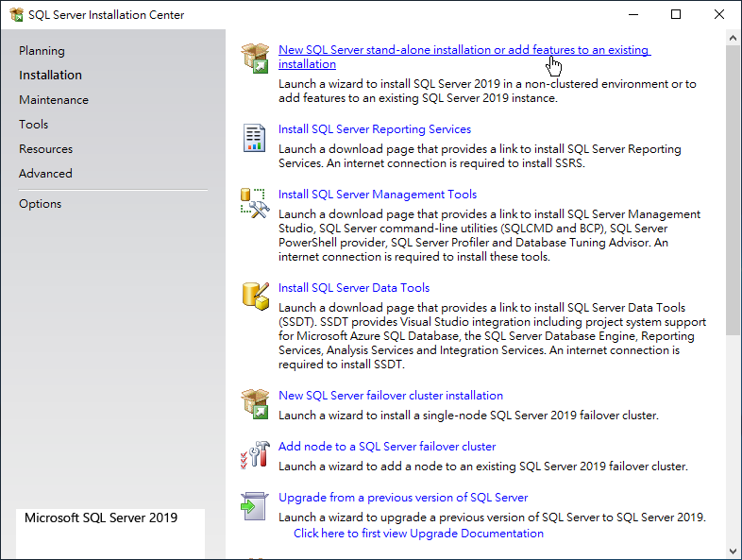This screenshot has height=560, width=742.
Task: Open Install SQL Server Data Tools link
Action: coord(353,288)
